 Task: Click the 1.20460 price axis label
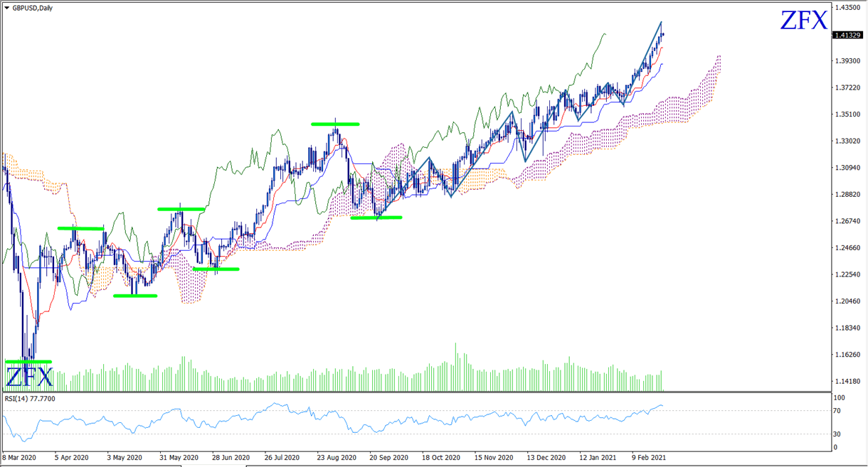[x=850, y=301]
